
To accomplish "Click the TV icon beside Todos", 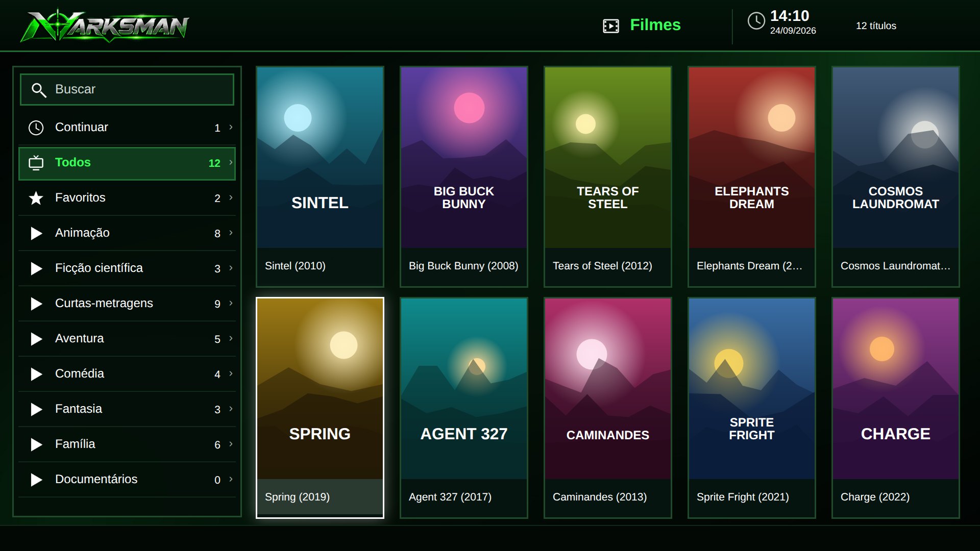I will pos(36,163).
